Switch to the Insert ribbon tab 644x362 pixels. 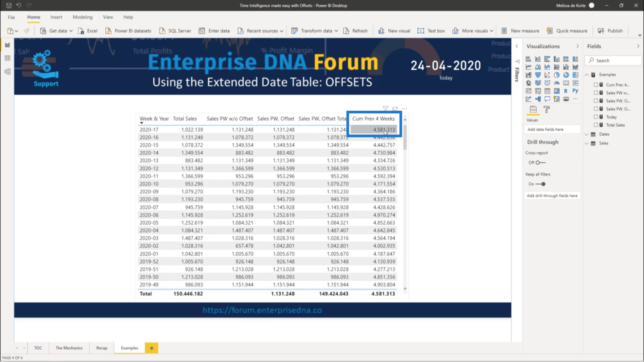tap(56, 17)
